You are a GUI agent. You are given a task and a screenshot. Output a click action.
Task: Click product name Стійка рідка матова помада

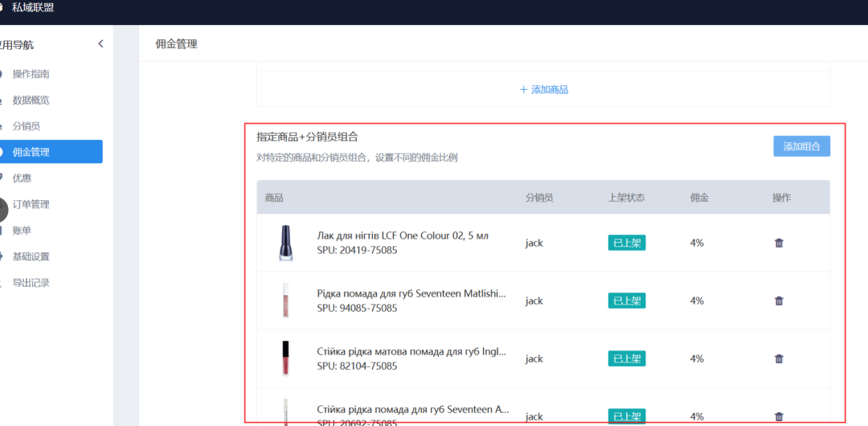point(411,352)
